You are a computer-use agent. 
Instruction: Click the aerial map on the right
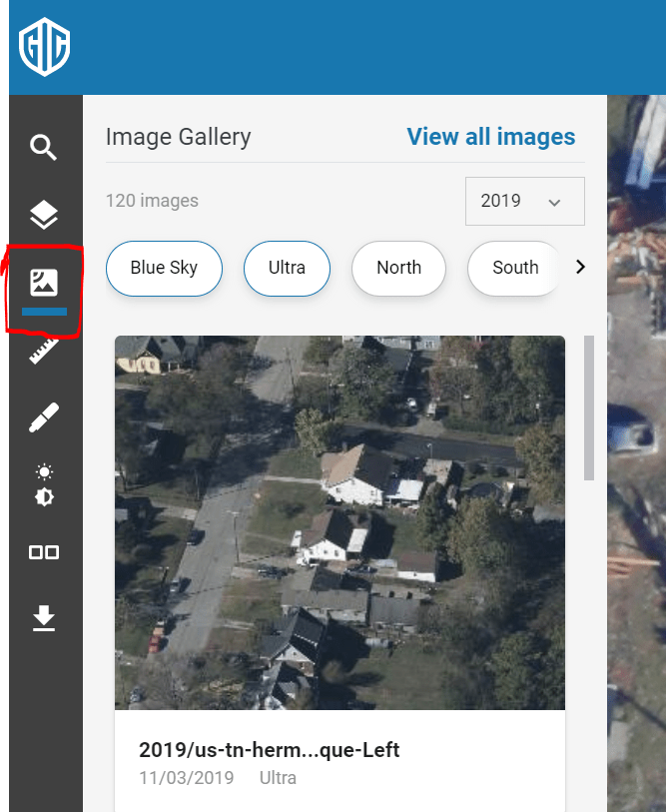(637, 449)
